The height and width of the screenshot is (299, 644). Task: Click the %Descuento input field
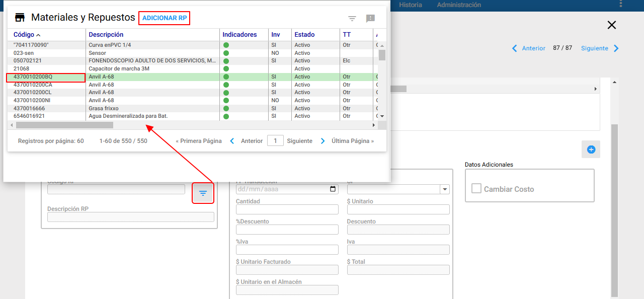click(x=287, y=230)
